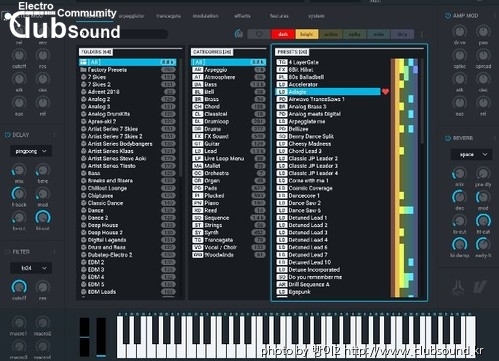Adjust the Amp Mod spread knob

coord(483,55)
